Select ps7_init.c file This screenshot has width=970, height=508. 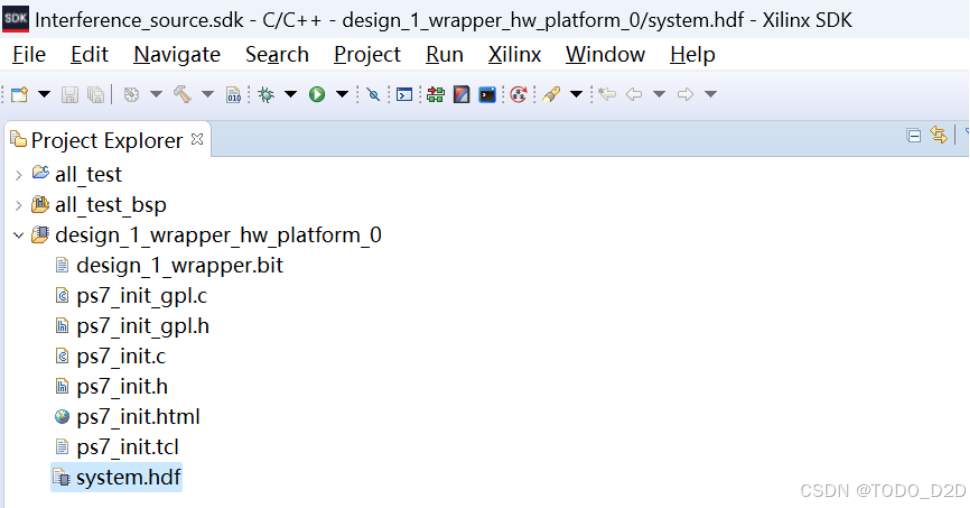tap(121, 356)
